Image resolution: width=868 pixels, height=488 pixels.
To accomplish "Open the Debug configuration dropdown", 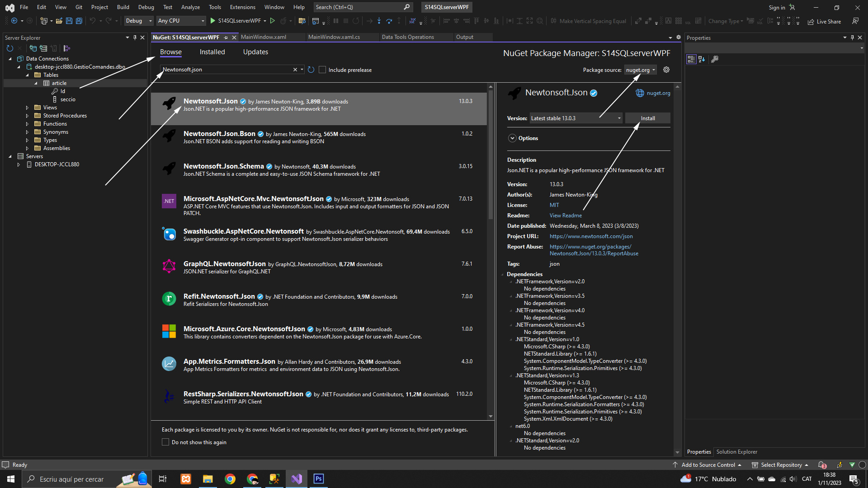I will tap(139, 21).
